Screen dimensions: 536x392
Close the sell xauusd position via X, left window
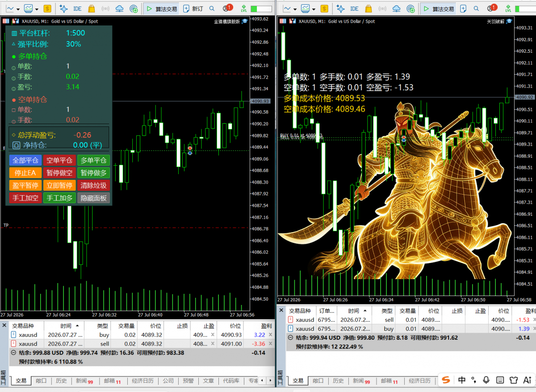[x=271, y=344]
